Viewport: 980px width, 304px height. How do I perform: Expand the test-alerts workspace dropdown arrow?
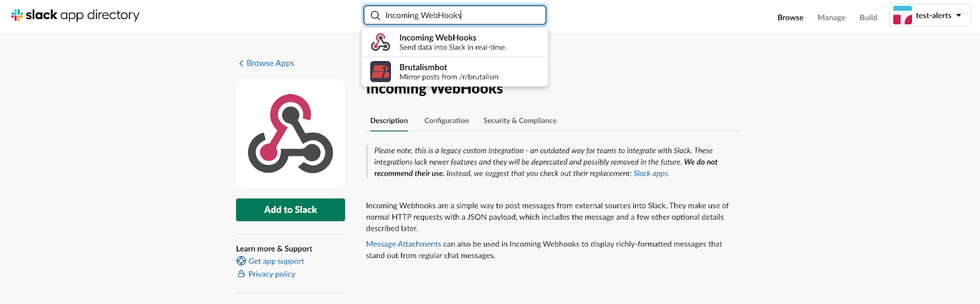tap(959, 15)
